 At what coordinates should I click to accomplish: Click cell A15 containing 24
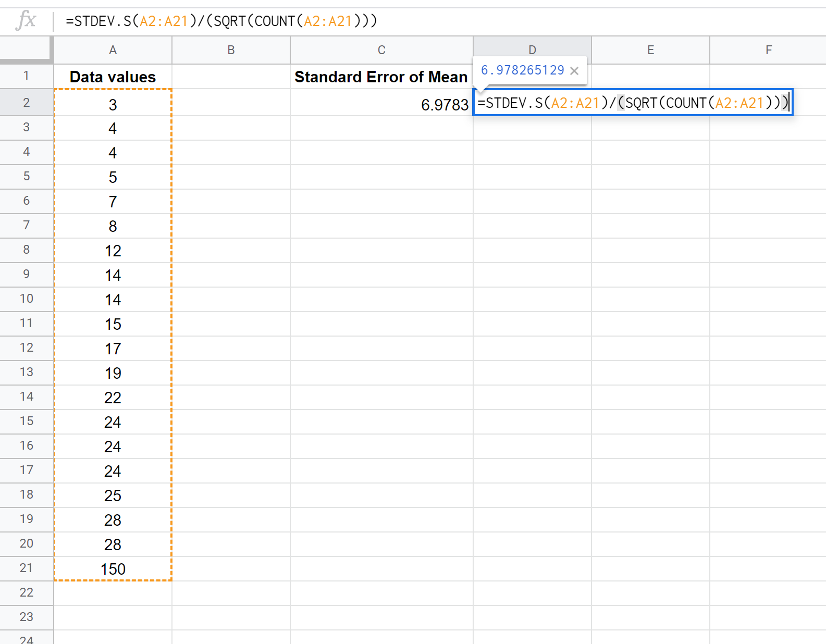point(113,422)
